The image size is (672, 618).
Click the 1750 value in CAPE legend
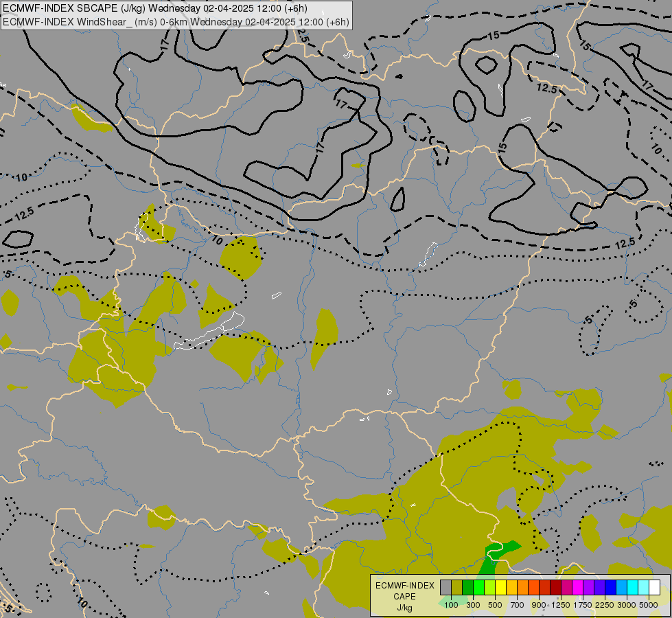[x=583, y=605]
